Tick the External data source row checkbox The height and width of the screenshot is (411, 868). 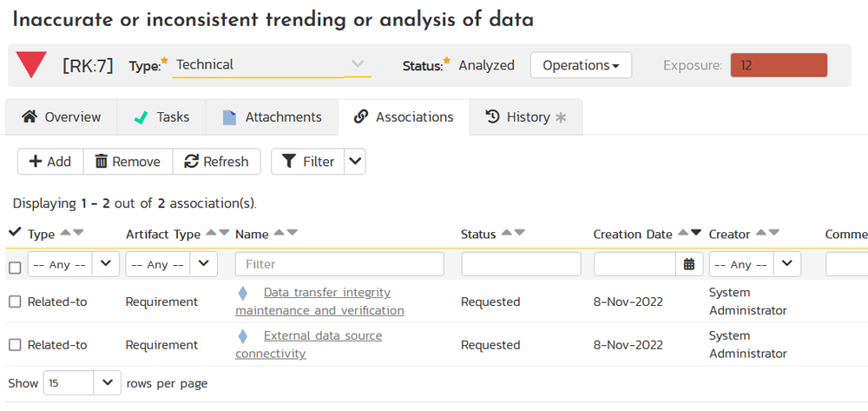(x=15, y=345)
